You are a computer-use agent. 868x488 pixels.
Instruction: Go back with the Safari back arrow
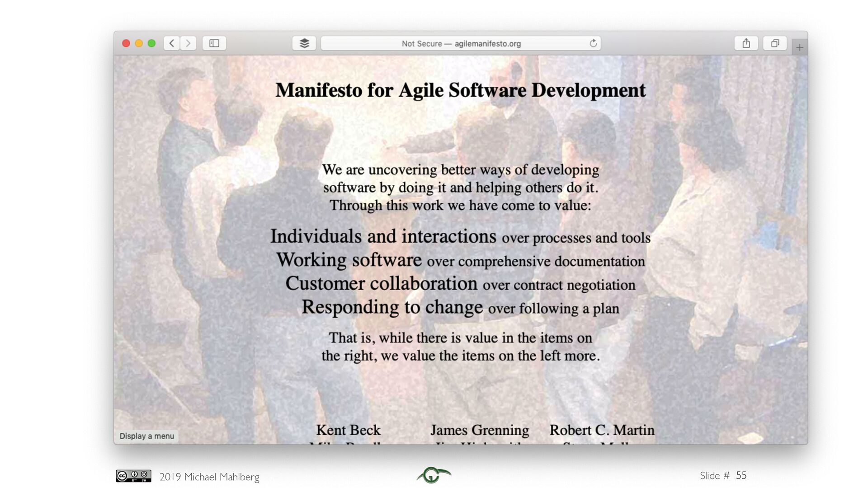point(172,43)
